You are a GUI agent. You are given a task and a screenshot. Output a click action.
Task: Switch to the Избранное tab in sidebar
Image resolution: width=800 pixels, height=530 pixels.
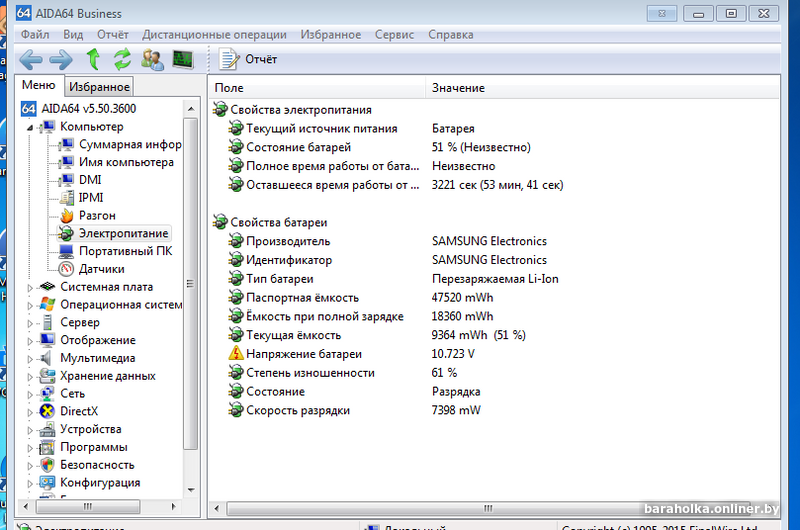click(x=99, y=87)
